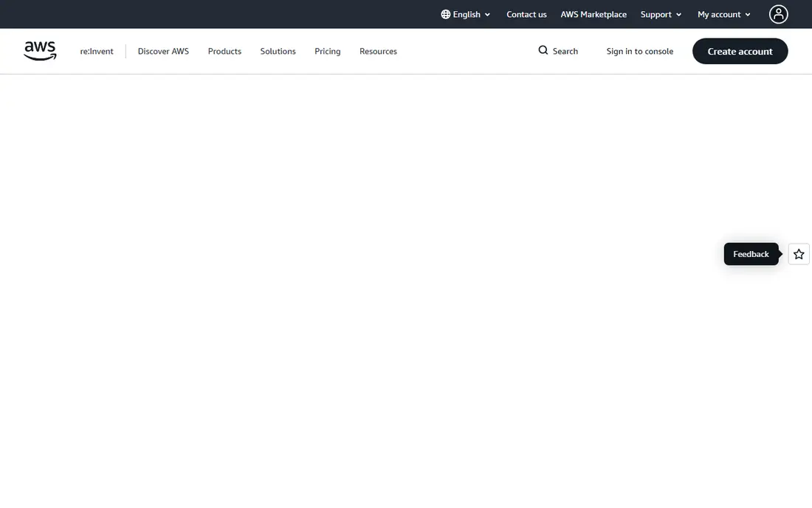Open the re:Invent menu item

[96, 51]
